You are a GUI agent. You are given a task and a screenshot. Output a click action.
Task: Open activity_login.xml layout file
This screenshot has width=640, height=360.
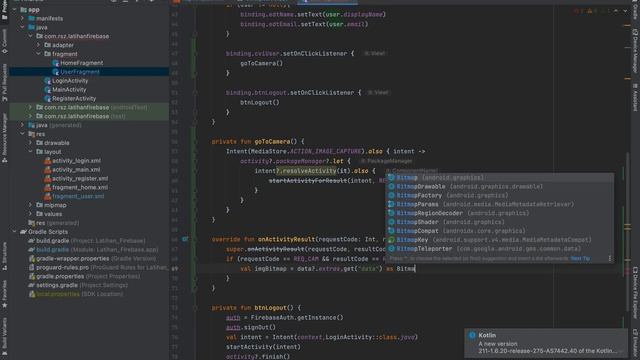click(x=76, y=161)
